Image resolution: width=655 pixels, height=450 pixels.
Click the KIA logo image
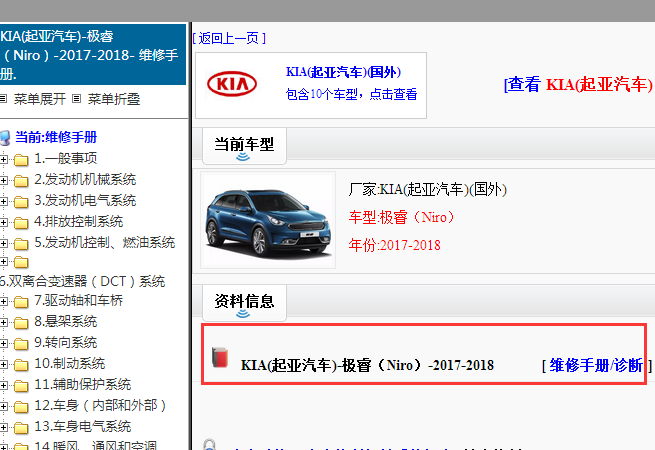232,84
